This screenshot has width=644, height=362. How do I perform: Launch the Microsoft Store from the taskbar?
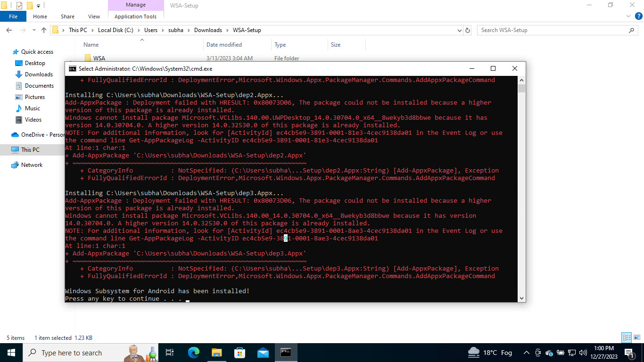coord(239,352)
